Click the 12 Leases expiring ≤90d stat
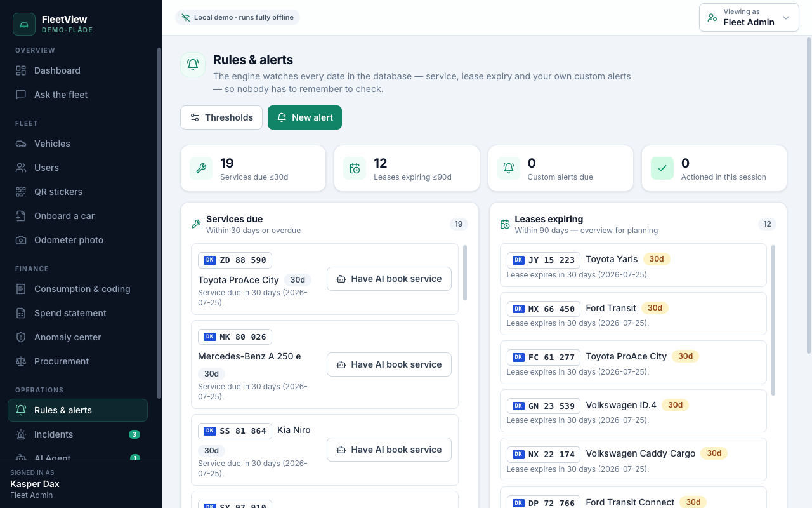 coord(407,168)
